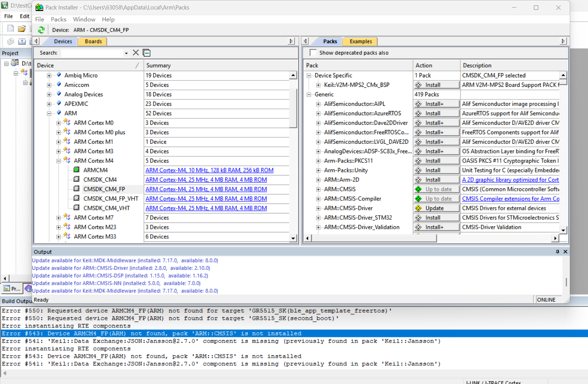The height and width of the screenshot is (384, 588).
Task: Open the A 2D graphic library description link
Action: (510, 180)
